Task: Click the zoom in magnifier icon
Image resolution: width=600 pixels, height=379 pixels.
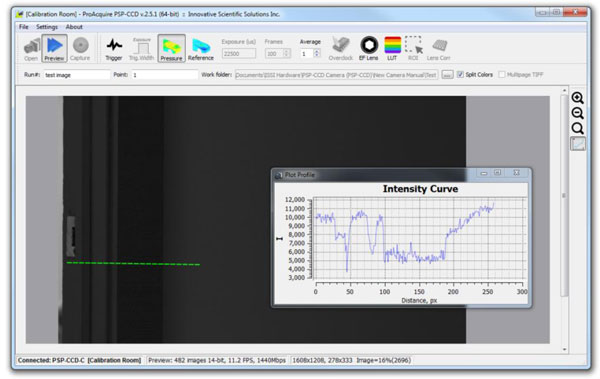Action: coord(577,98)
